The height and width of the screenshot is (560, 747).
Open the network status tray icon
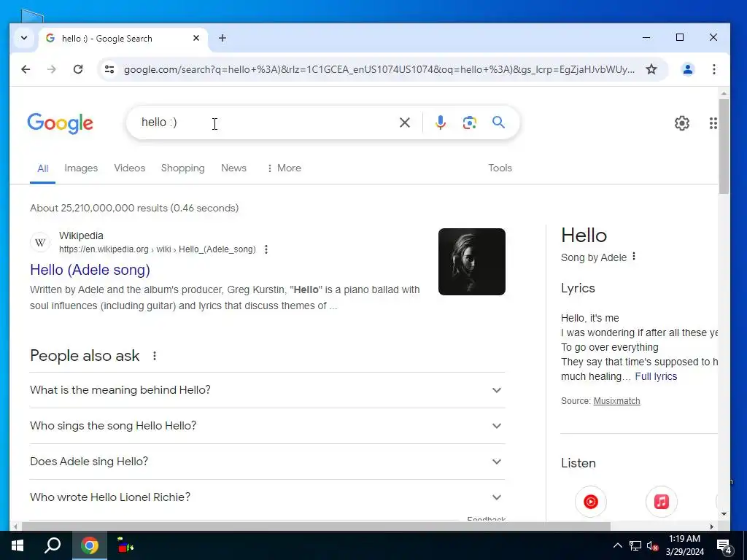point(635,545)
